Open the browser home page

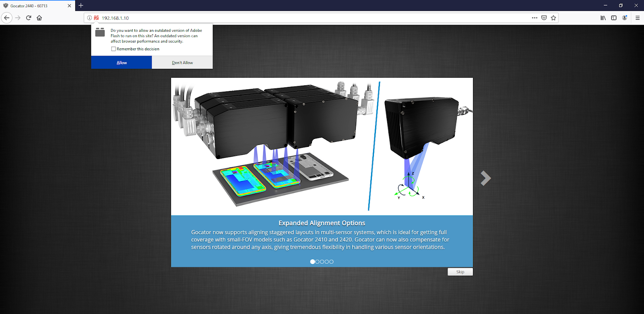point(39,18)
